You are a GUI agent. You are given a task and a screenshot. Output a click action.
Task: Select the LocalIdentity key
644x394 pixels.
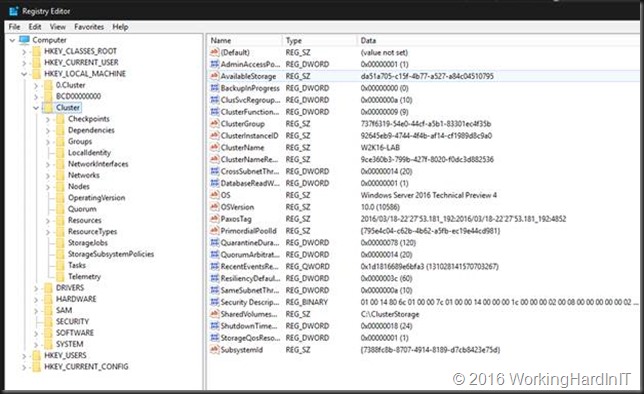[89, 153]
